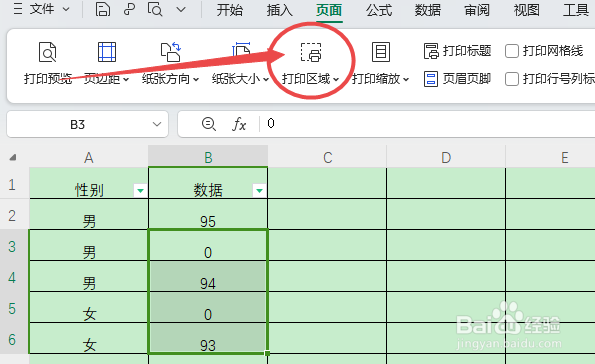Select the cell containing 94
Screen dimensions: 595x364
[208, 277]
